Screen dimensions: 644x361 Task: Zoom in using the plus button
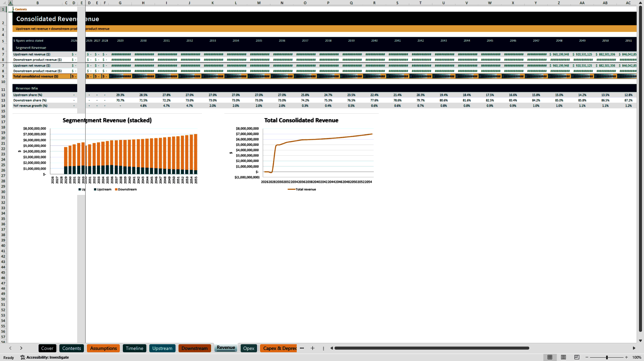coord(627,357)
